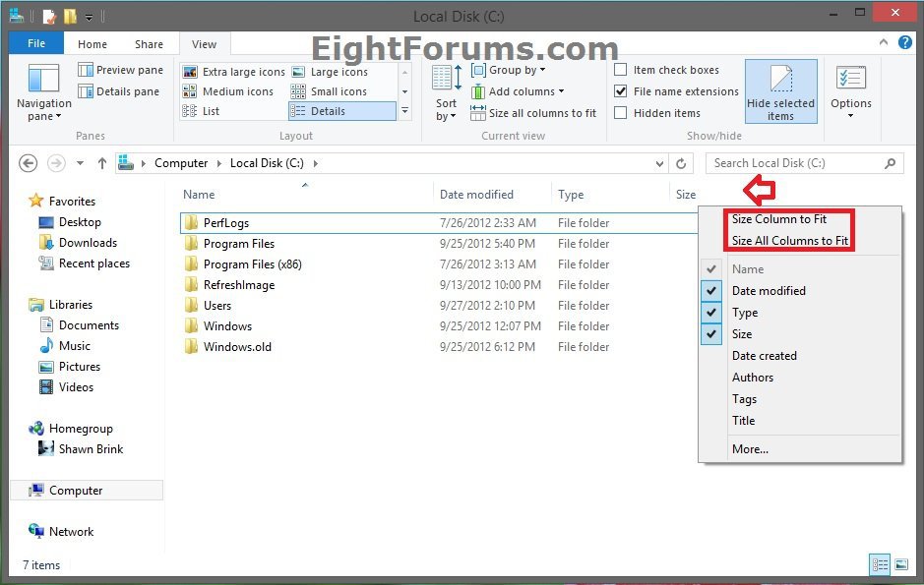This screenshot has width=924, height=585.
Task: Expand the address bar history dropdown
Action: pyautogui.click(x=659, y=163)
